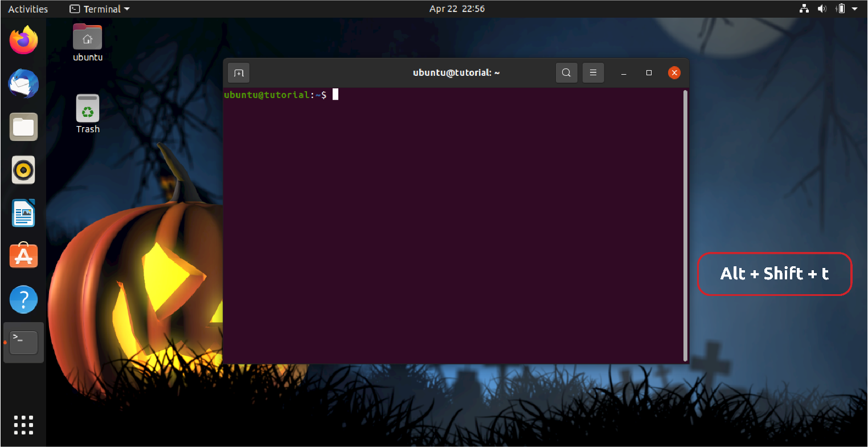Open the clock showing Apr 22 22:56
This screenshot has height=447, width=868.
point(457,9)
